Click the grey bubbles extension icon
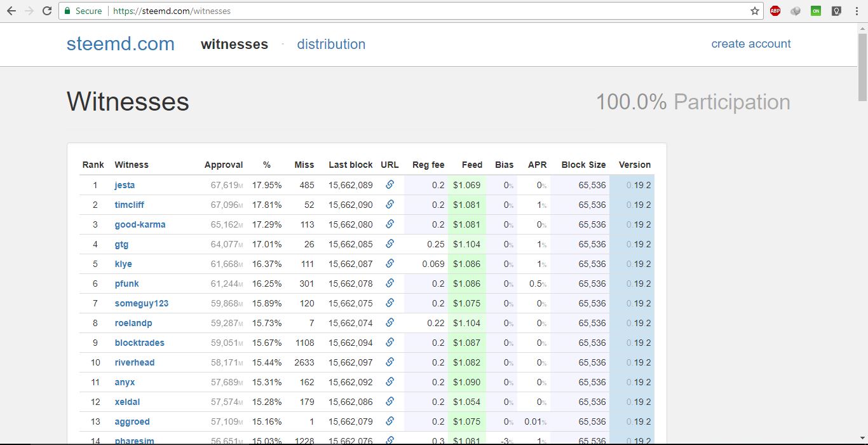This screenshot has height=445, width=868. pos(796,11)
